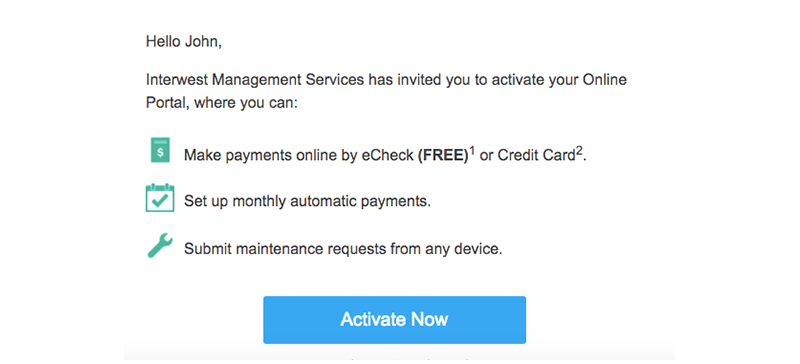
Task: Click "Portal, where you can:" text
Action: 221,103
